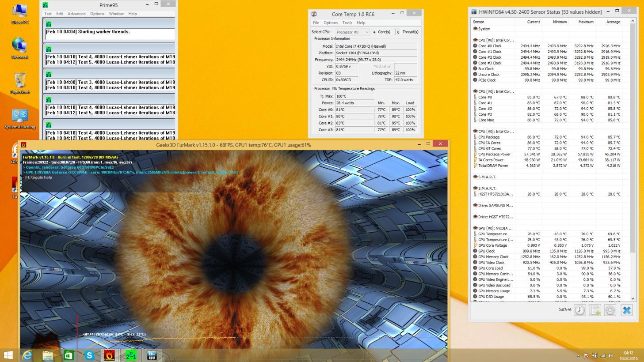
Task: Click Core Temp TDP field 47.0 watts
Action: [406, 79]
